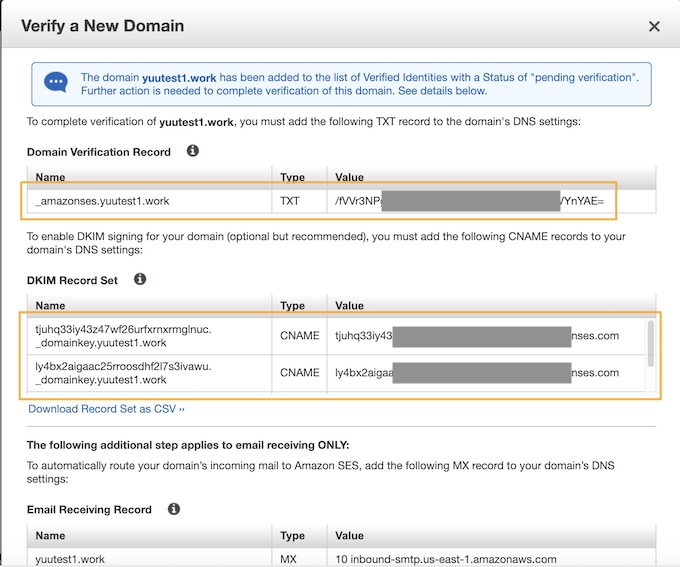Click info icon next to Email Receiving Record
680x567 pixels.
174,508
